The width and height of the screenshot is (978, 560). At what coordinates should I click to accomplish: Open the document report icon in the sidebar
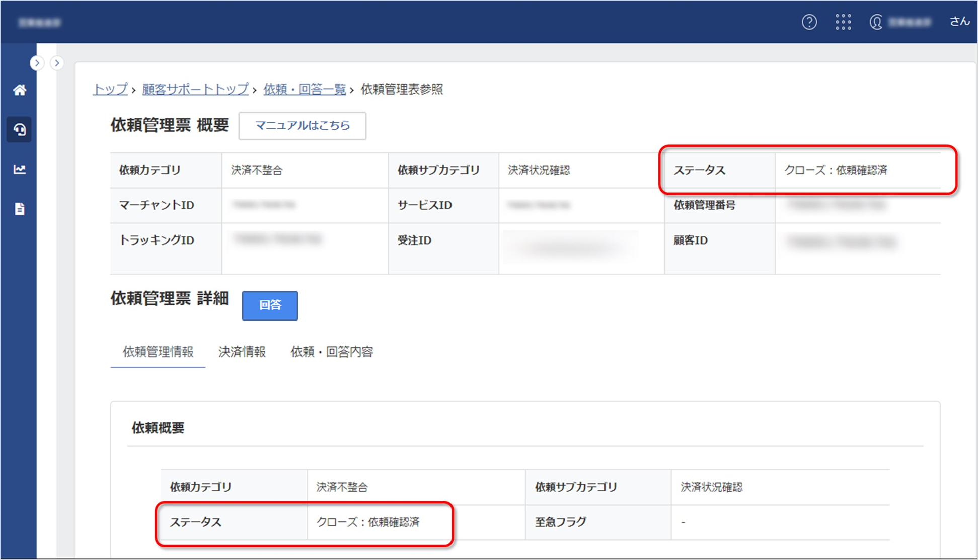20,209
